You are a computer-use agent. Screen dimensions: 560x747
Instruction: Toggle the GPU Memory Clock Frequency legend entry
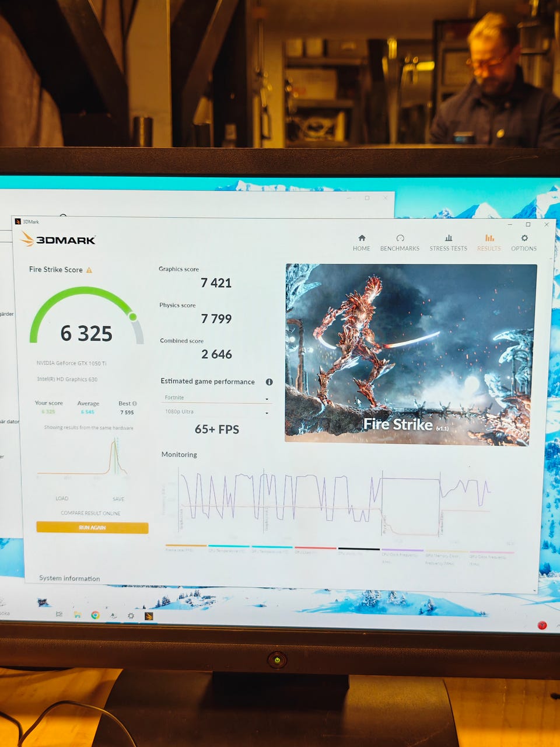pyautogui.click(x=446, y=557)
